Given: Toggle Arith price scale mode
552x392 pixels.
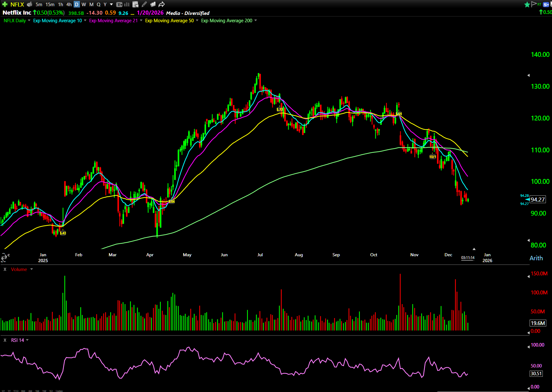Looking at the screenshot, I should 536,258.
